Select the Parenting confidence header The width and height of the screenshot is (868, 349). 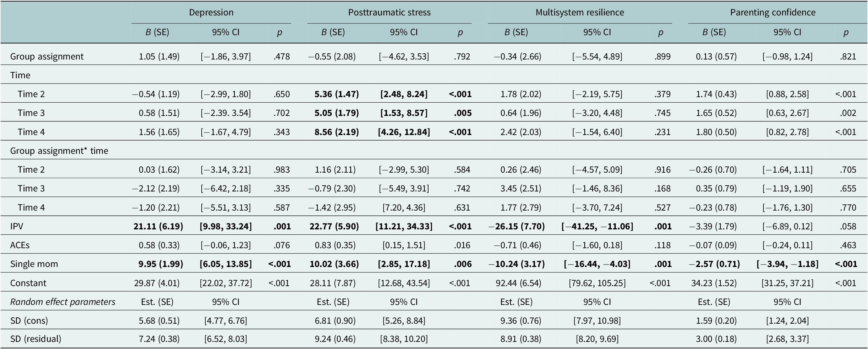pyautogui.click(x=773, y=12)
